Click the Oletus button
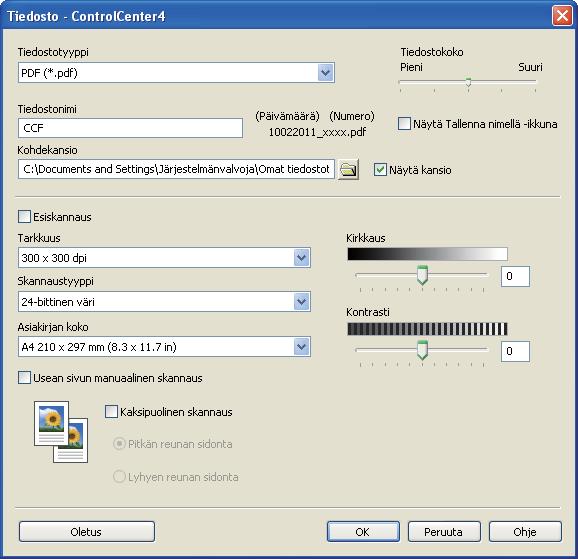Image resolution: width=578 pixels, height=559 pixels. (87, 532)
